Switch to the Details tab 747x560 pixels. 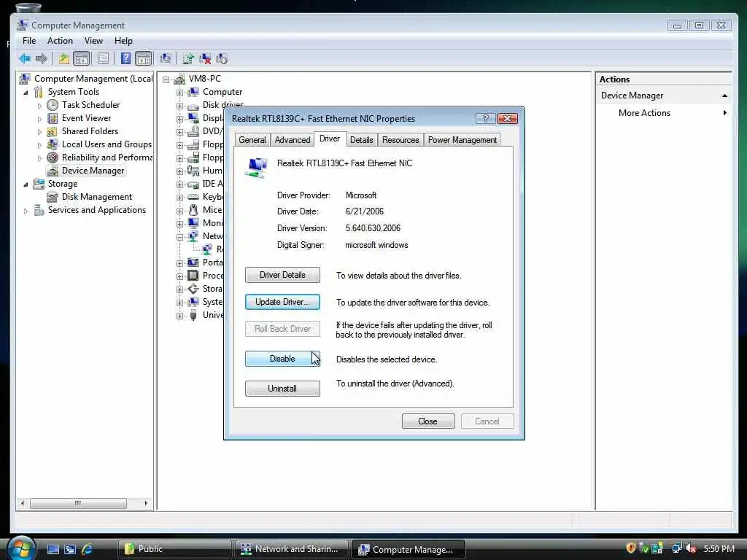click(362, 140)
